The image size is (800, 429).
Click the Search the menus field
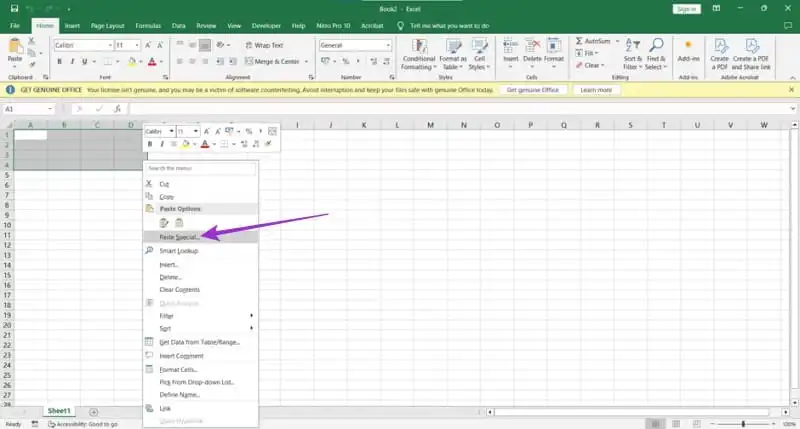(x=200, y=168)
